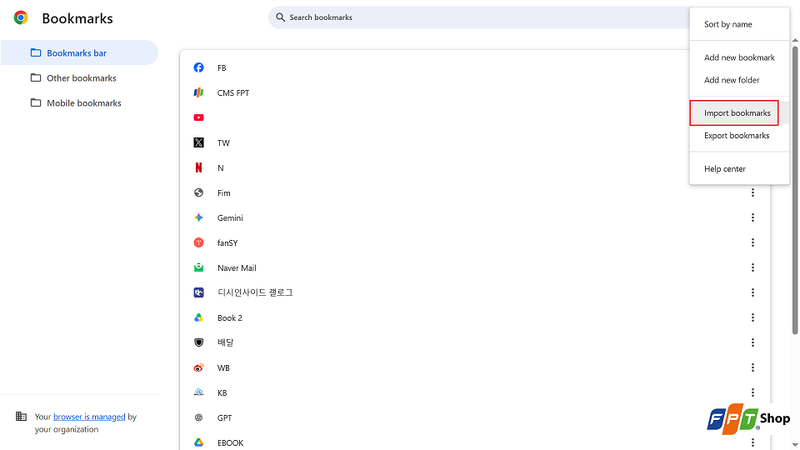
Task: Select Mobile bookmarks folder
Action: [80, 103]
